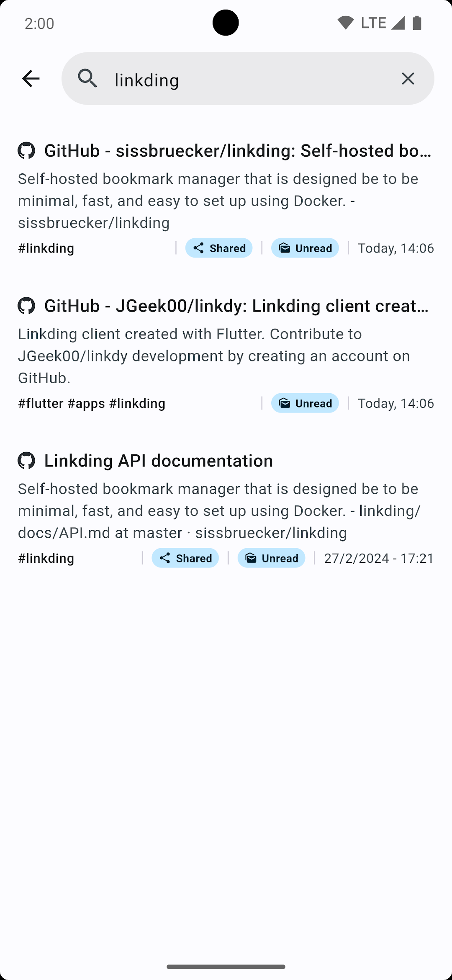This screenshot has width=452, height=980.
Task: Open GitHub icon of sissbruecker/linkding bookmark
Action: click(x=26, y=151)
